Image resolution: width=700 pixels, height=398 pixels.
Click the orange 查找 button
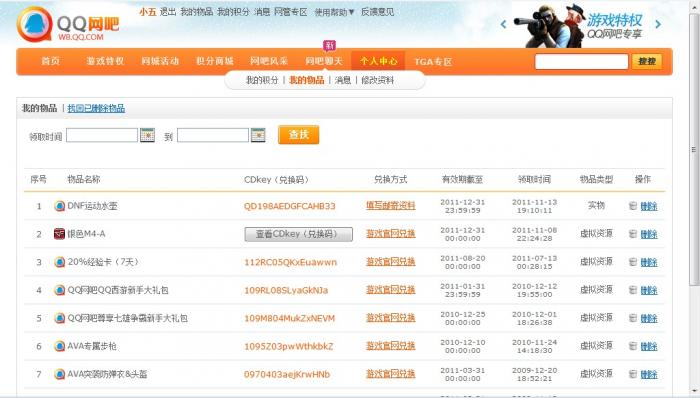(x=299, y=135)
